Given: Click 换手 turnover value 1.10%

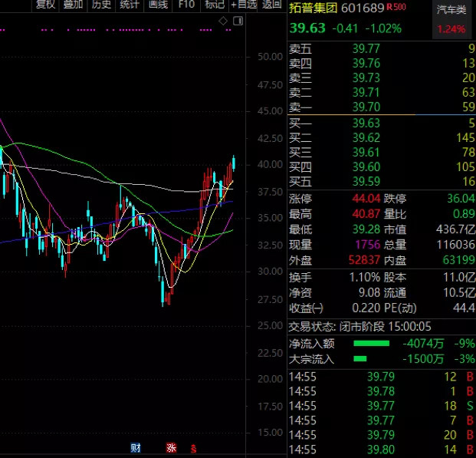Looking at the screenshot, I should pos(365,277).
